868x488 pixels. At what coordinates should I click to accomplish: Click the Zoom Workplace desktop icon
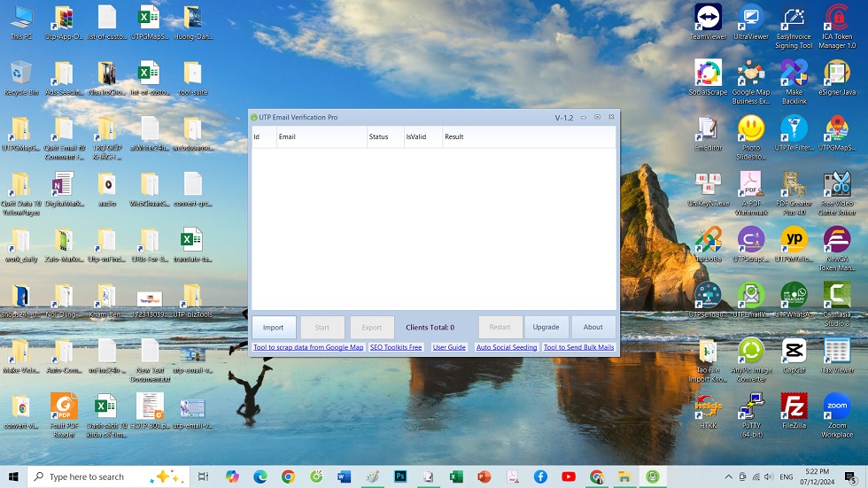837,410
